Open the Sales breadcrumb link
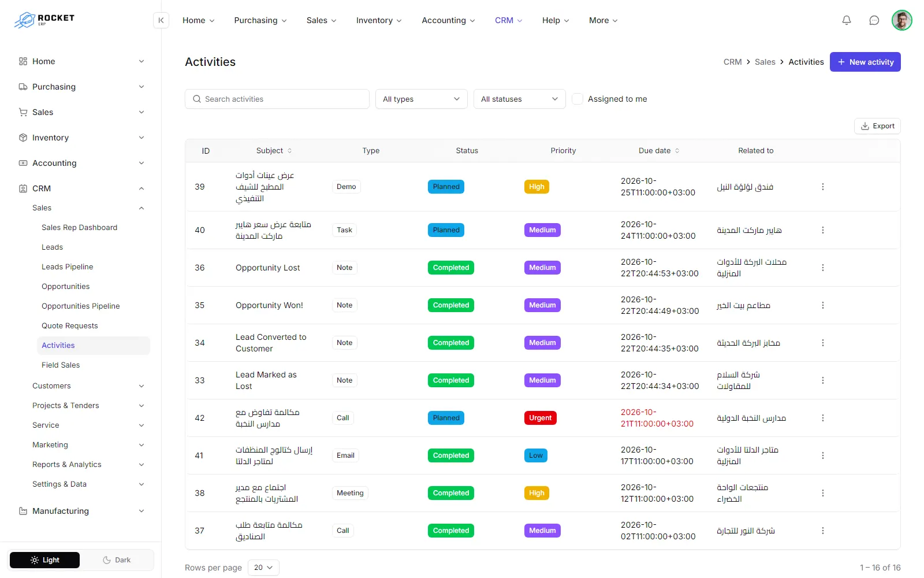Screen dimensions: 924x578 [x=765, y=62]
